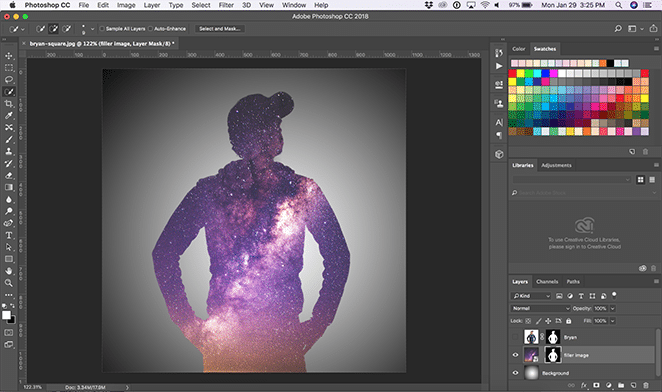Pick the Horizontal Type tool

coord(8,235)
